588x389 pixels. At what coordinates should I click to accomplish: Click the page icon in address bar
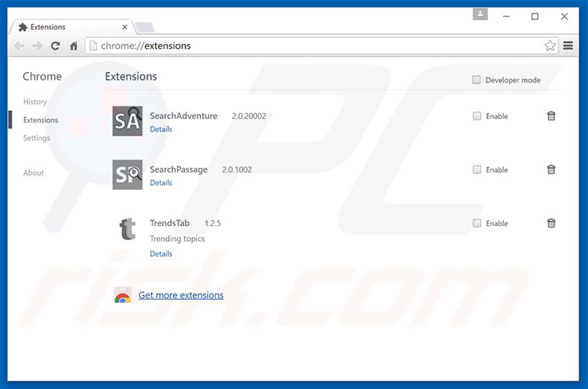click(x=93, y=45)
